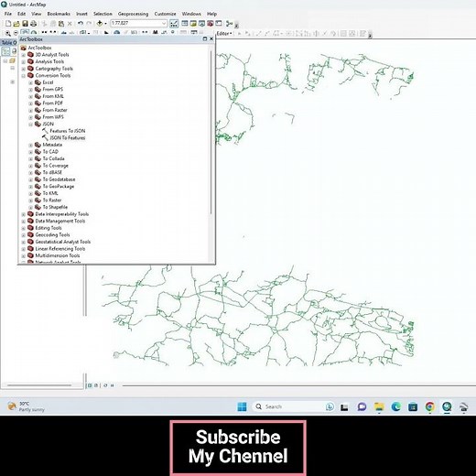Select the Linear Referencing Tools row

click(56, 249)
